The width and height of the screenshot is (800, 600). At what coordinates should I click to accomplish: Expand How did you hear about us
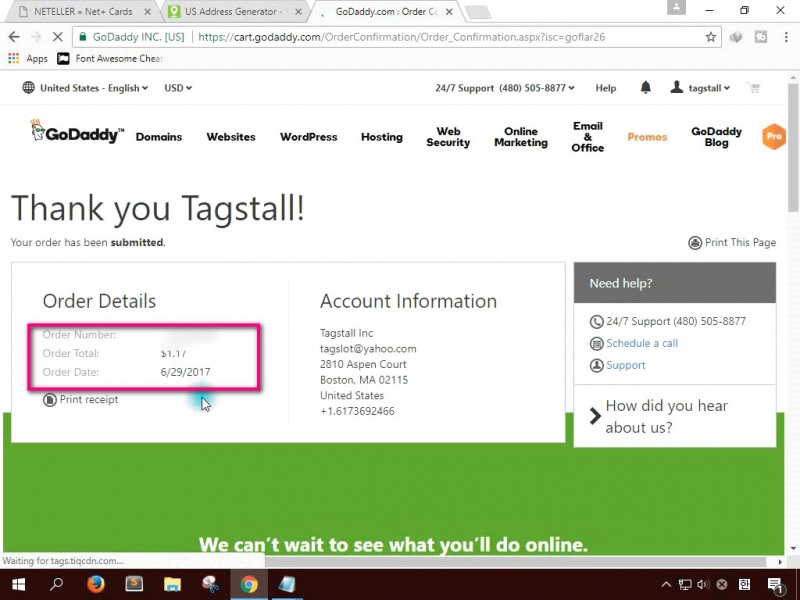tap(666, 416)
